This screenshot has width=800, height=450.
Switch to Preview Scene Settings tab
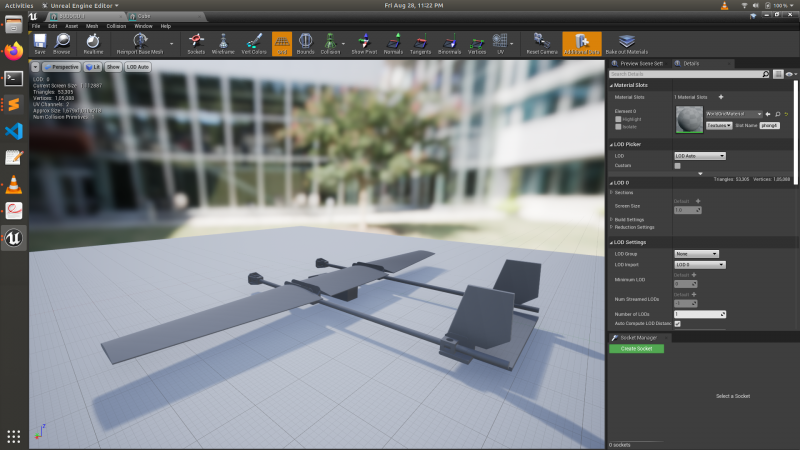[638, 64]
